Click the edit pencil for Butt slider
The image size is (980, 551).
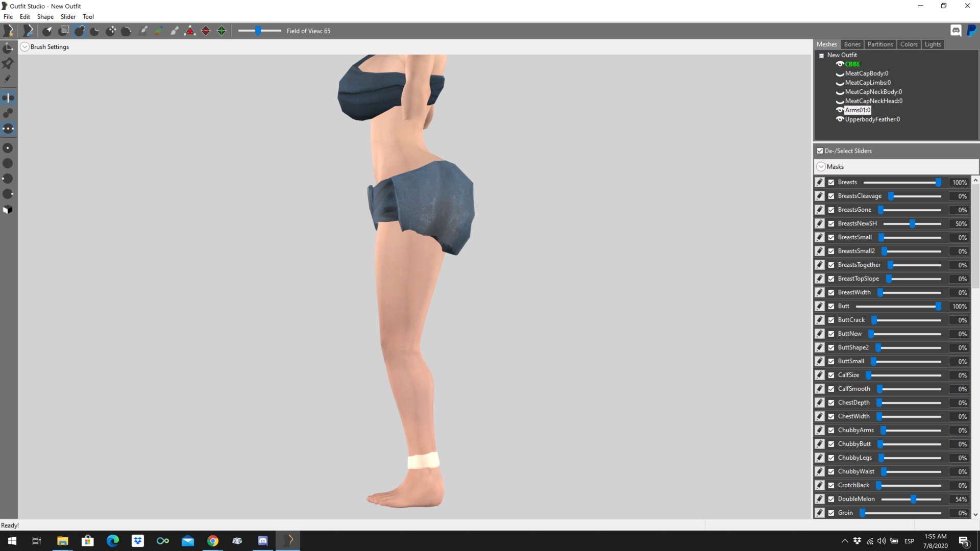pos(820,306)
